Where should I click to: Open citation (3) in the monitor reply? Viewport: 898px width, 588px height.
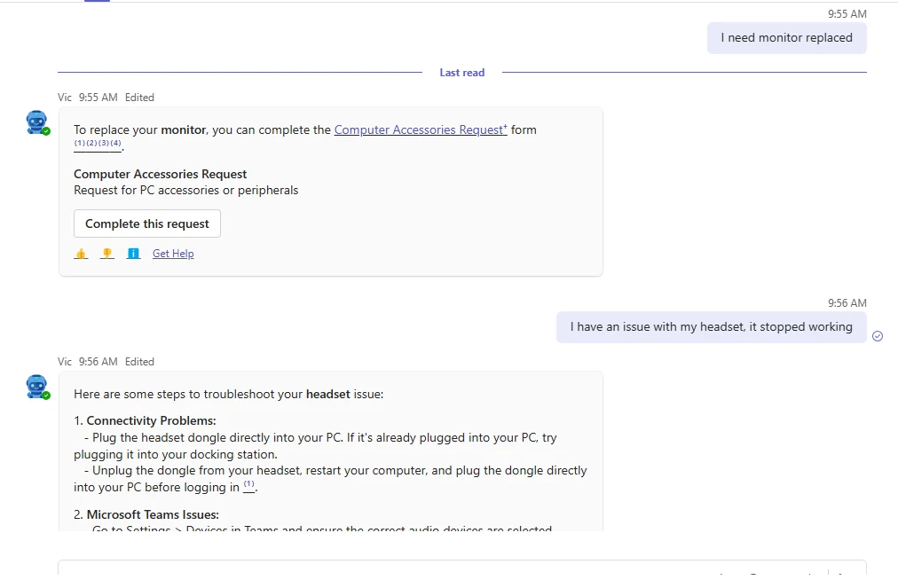[x=104, y=143]
